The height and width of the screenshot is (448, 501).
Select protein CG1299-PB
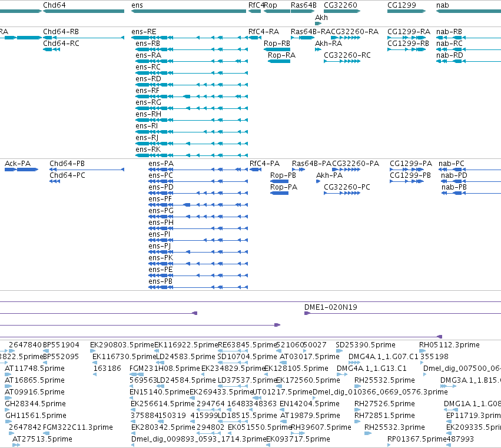tap(410, 175)
